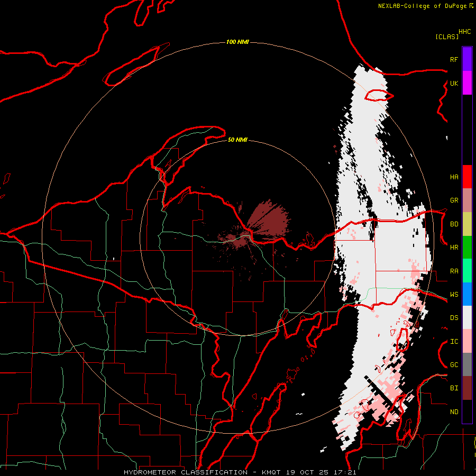Click the HR green legend swatch
Image resolution: width=476 pixels, height=476 pixels.
pyautogui.click(x=467, y=247)
